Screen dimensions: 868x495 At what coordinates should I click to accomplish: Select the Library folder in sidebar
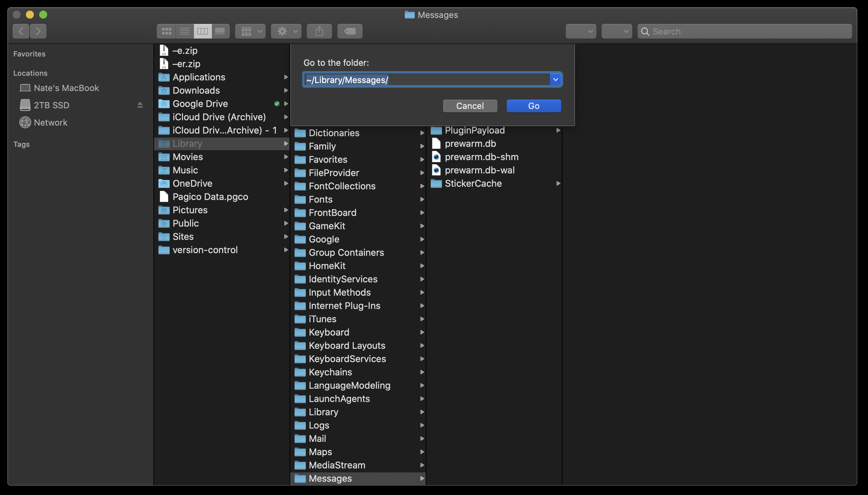tap(187, 143)
